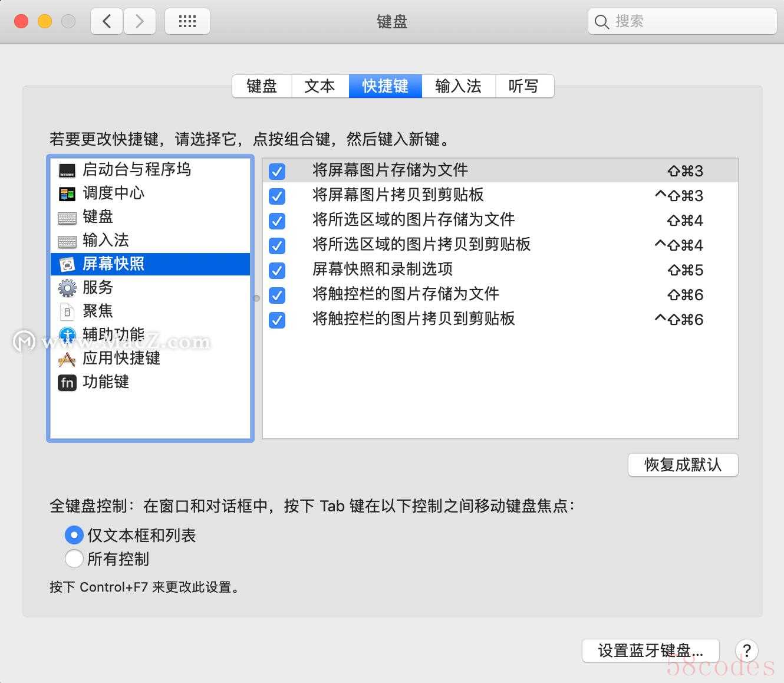Show all preferences via grid button
The width and height of the screenshot is (784, 683).
(187, 22)
